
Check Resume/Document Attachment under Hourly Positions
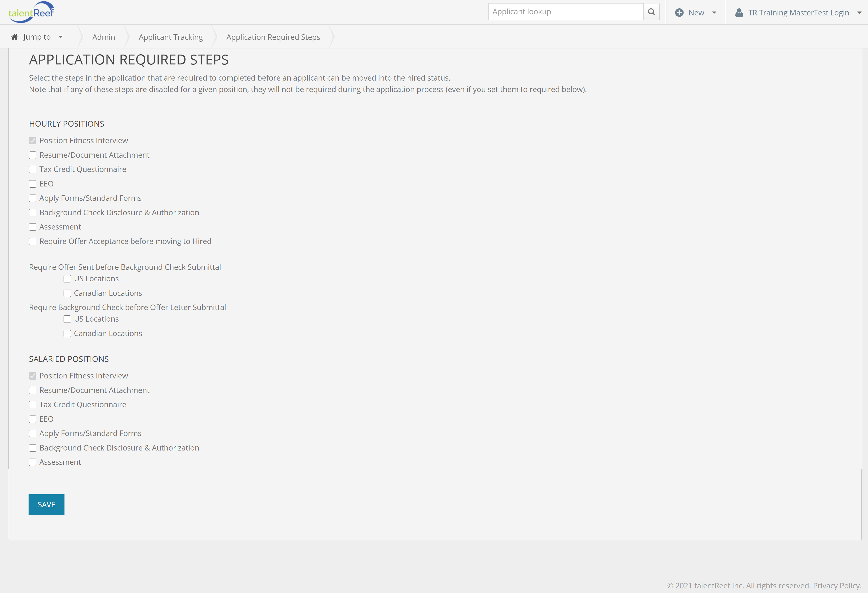pos(33,155)
